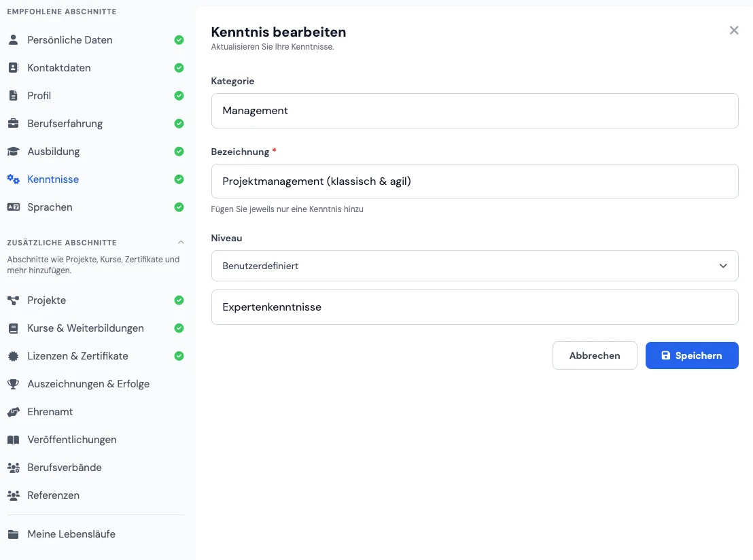Click the graduation cap icon beside Ausbildung
Image resolution: width=753 pixels, height=560 pixels.
(x=14, y=152)
